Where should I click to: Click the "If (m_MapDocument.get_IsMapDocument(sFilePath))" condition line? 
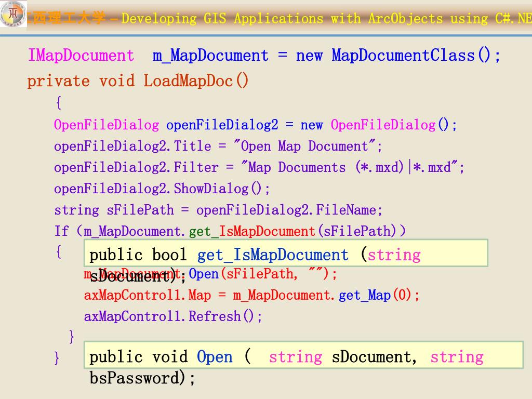[x=230, y=231]
